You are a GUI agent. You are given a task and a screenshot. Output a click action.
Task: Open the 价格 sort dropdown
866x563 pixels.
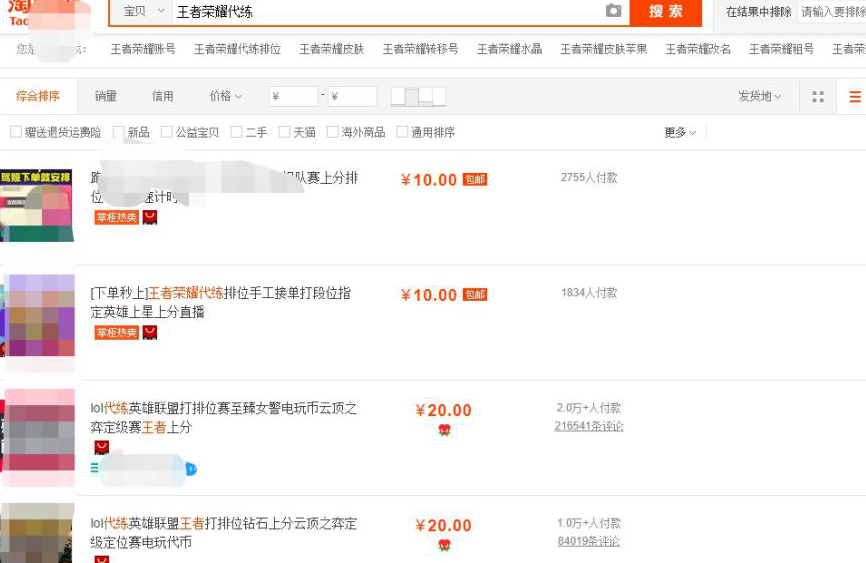point(225,96)
